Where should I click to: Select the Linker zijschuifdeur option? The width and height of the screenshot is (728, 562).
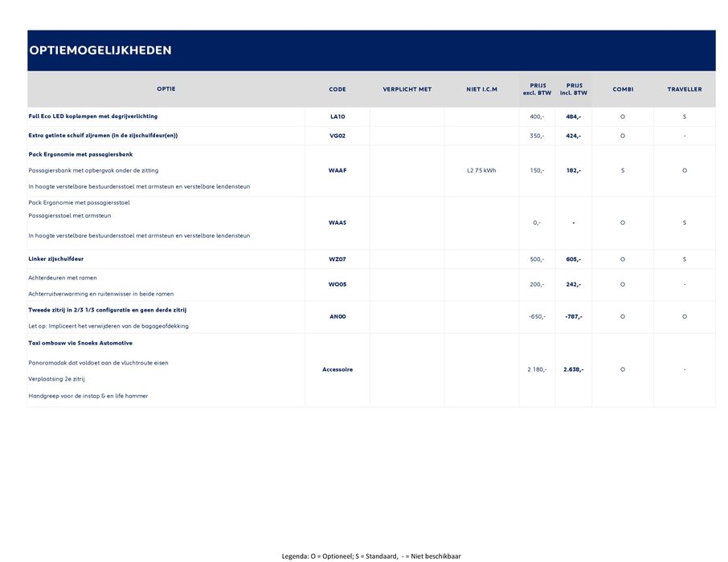point(56,259)
